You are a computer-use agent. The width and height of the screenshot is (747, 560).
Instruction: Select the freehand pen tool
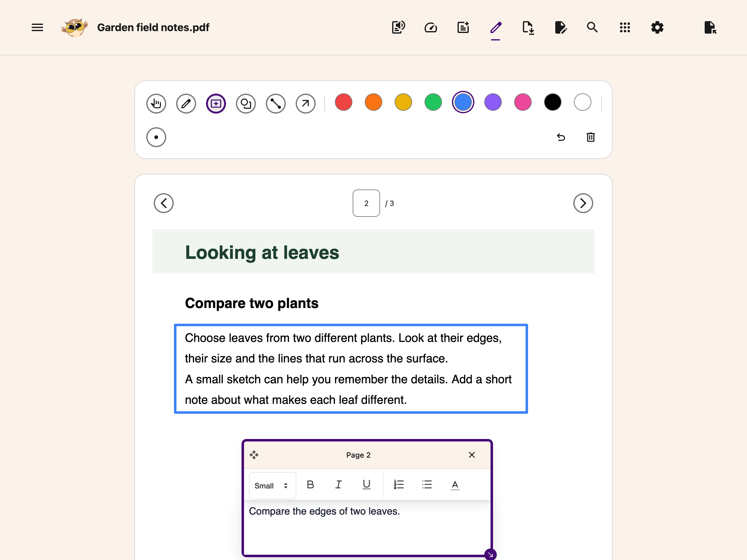coord(186,103)
